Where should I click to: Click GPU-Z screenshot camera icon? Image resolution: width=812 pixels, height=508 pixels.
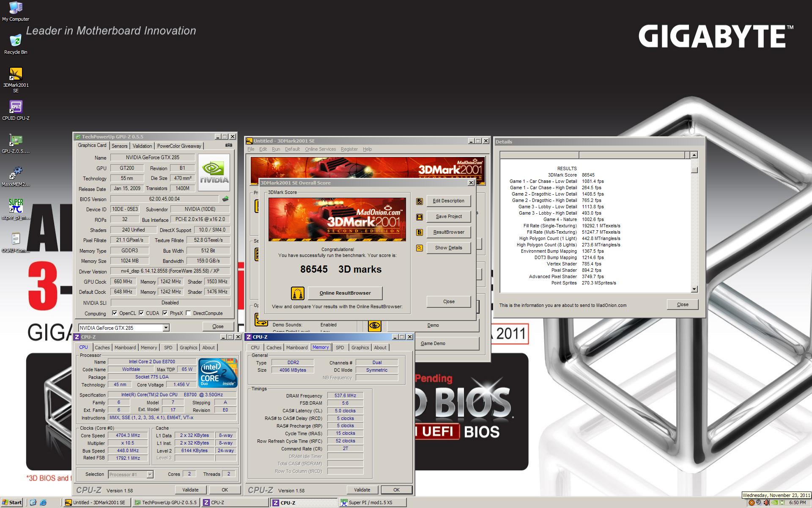[x=228, y=145]
